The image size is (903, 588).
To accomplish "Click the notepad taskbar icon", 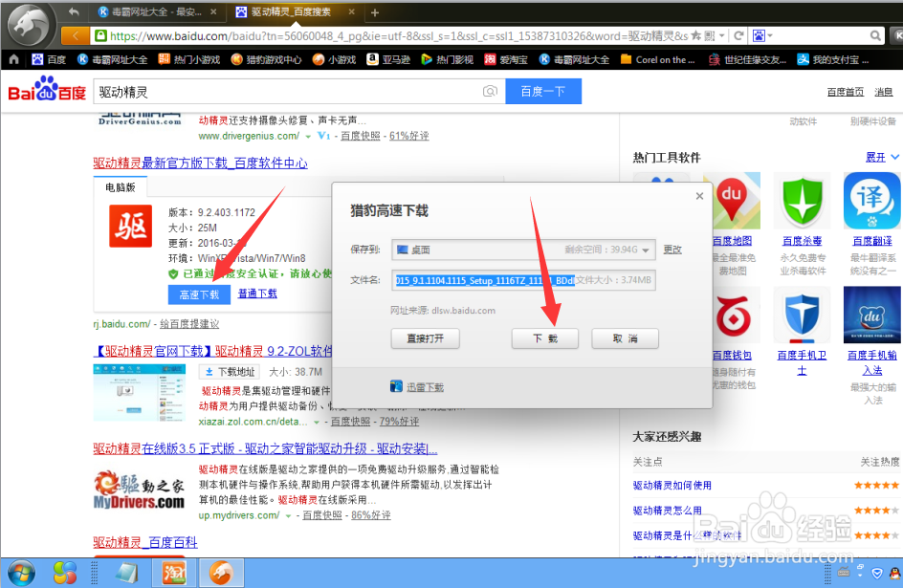I will point(126,573).
